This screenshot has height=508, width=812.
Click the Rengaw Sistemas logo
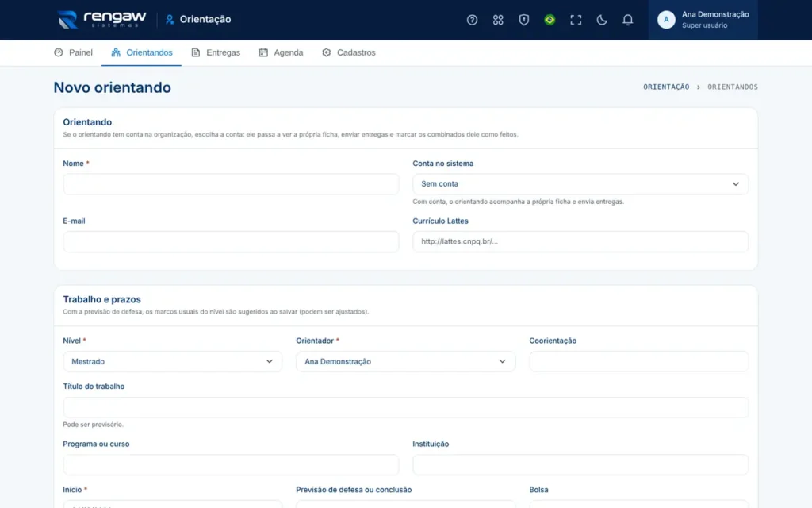[102, 20]
